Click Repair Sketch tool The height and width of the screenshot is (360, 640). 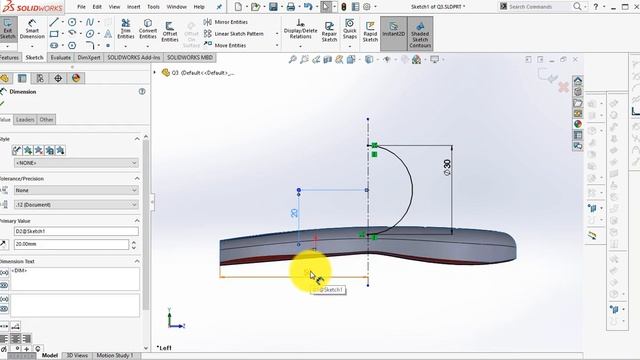(x=329, y=31)
